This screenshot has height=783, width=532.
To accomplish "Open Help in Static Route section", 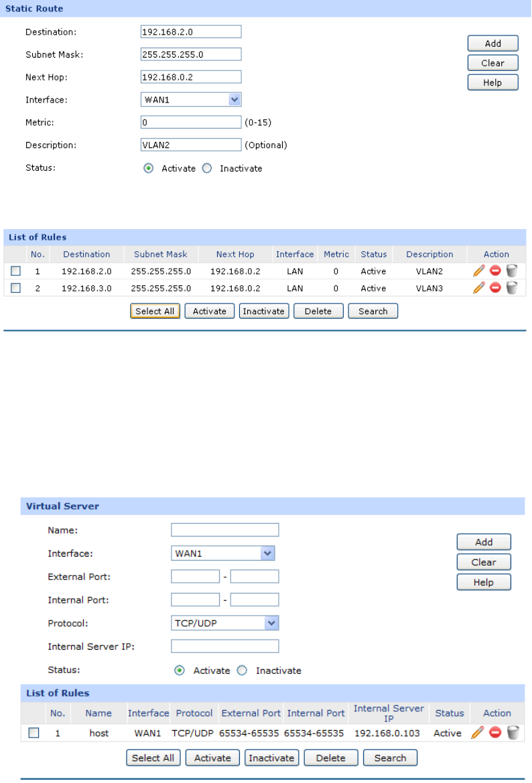I will 492,82.
